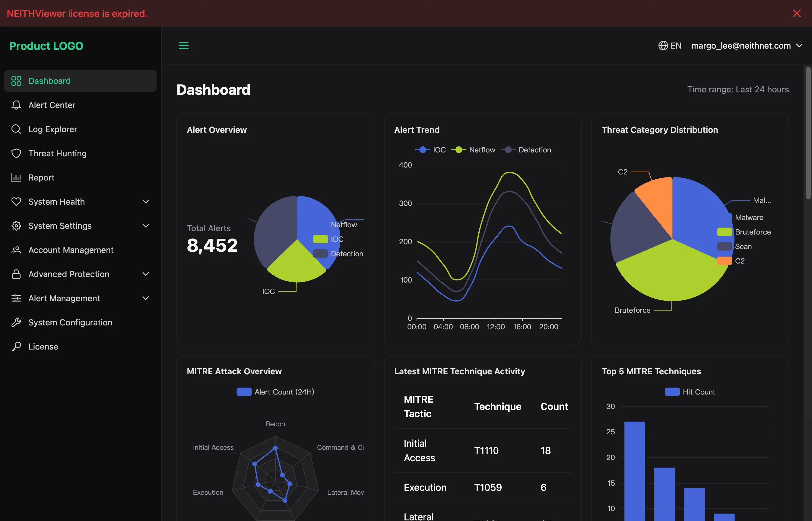Click the Advanced Protection lock icon
Viewport: 812px width, 521px height.
point(16,274)
